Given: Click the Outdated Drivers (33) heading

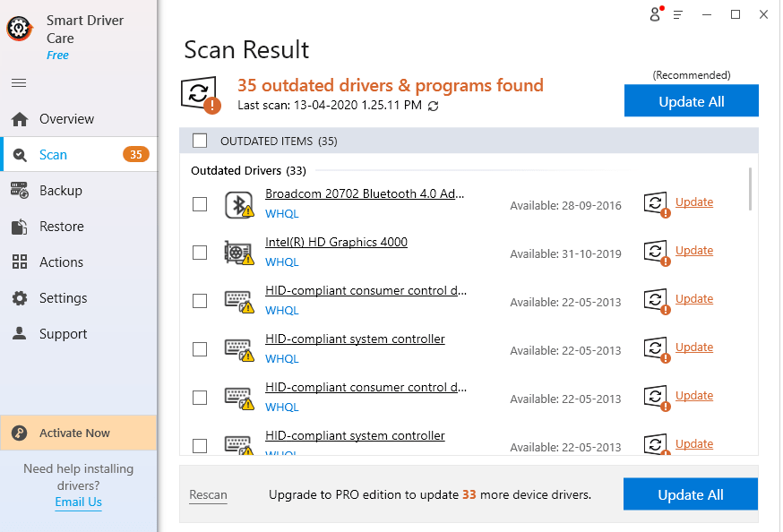Looking at the screenshot, I should 248,171.
